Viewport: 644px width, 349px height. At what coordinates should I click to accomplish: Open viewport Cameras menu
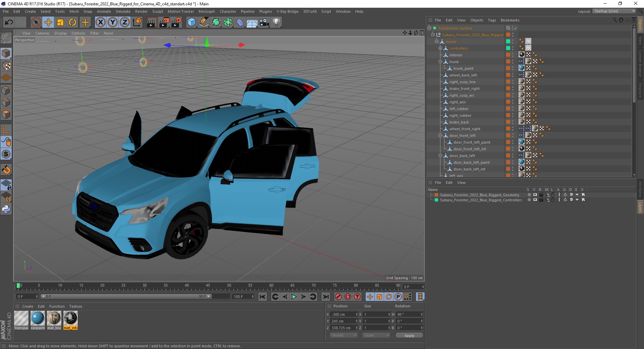point(42,33)
